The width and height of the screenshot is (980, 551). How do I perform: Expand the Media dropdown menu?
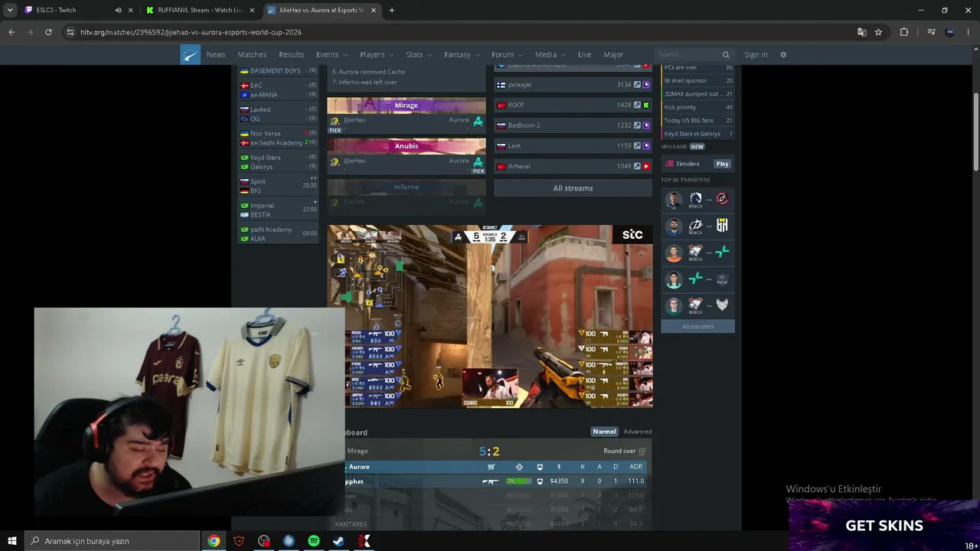point(550,54)
